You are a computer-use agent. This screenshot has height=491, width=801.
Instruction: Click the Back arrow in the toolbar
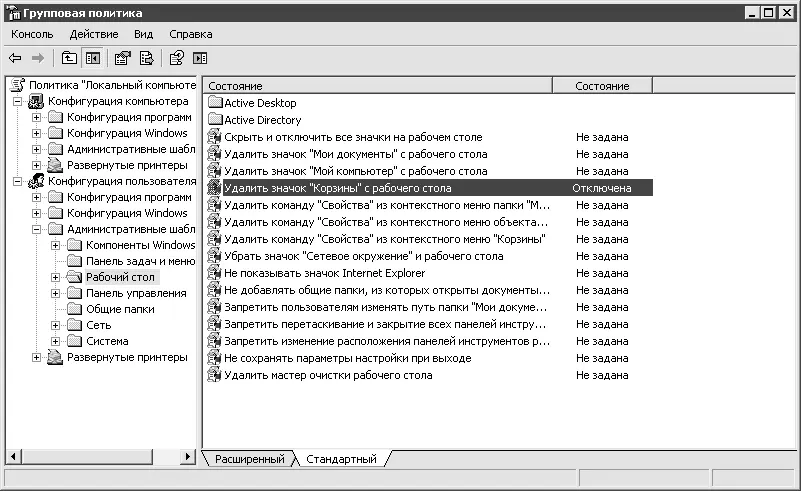15,58
